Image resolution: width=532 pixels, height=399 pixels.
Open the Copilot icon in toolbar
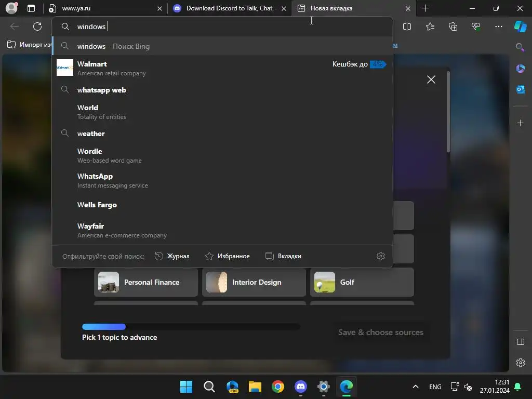tap(520, 26)
